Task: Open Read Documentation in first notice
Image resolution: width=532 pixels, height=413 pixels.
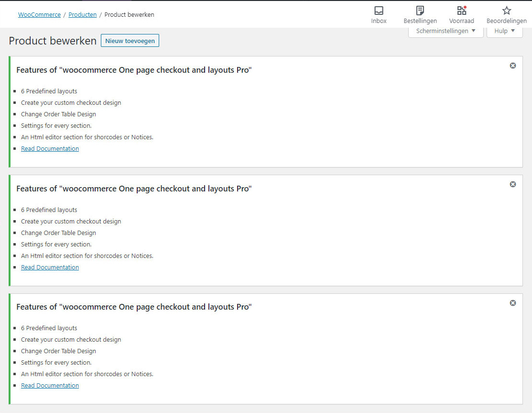Action: coord(50,149)
